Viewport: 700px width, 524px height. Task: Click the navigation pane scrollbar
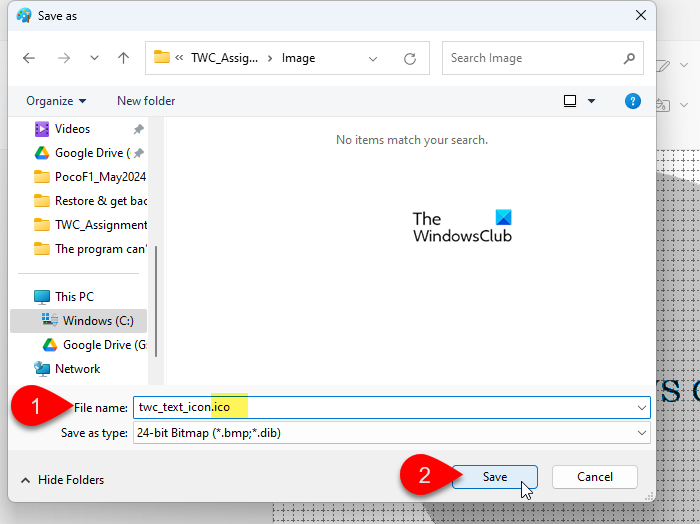point(156,301)
